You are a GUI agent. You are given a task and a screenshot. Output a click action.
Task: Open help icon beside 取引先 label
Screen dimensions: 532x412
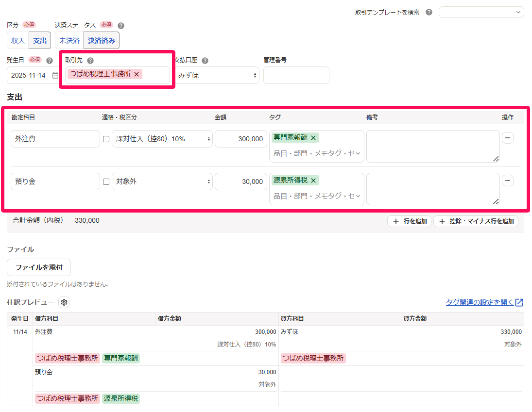coord(90,61)
